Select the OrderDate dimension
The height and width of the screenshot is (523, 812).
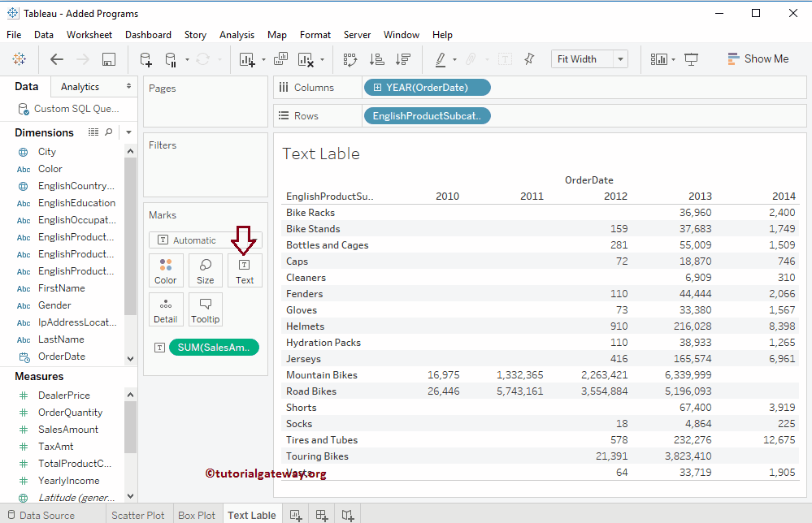pos(62,357)
